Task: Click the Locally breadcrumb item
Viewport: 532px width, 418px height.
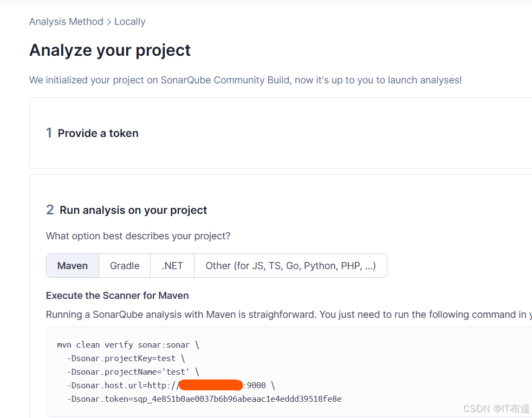Action: point(129,22)
